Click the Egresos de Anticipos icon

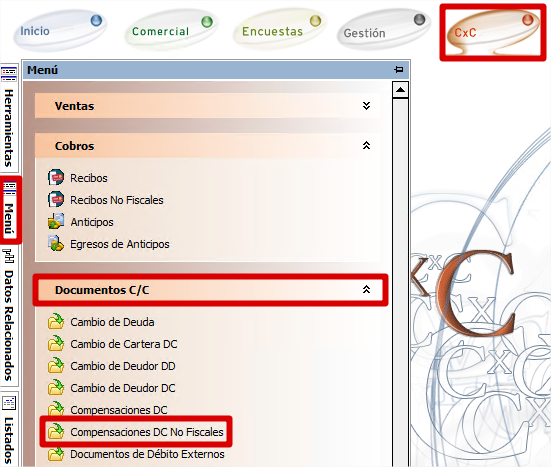point(56,244)
